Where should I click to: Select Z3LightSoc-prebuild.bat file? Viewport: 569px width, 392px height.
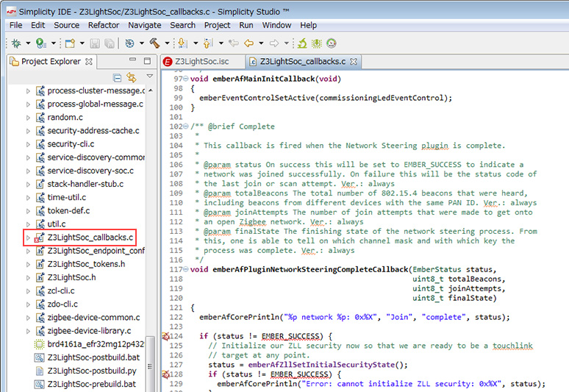[91, 385]
